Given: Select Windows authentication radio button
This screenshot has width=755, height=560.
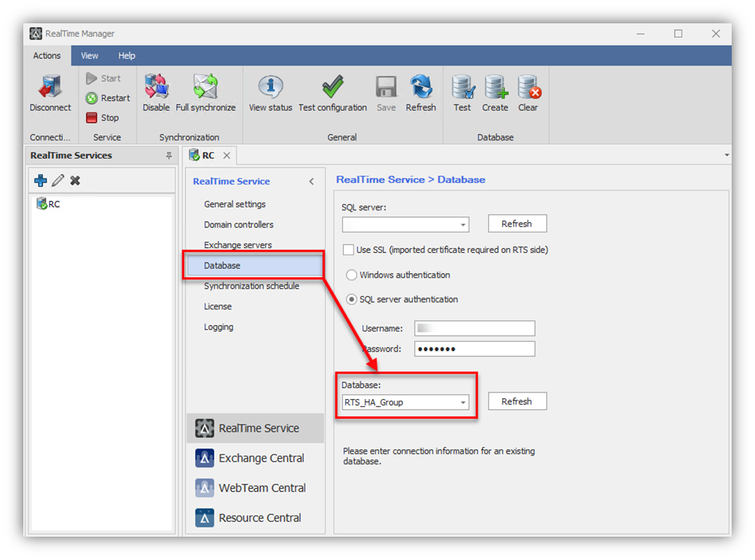Looking at the screenshot, I should tap(352, 275).
